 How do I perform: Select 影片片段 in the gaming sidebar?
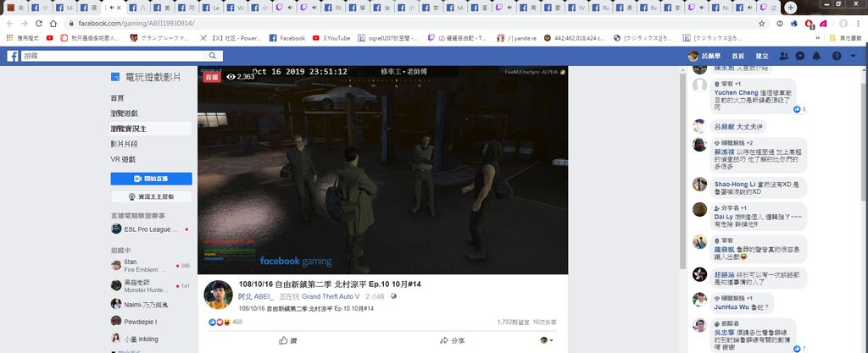point(124,144)
